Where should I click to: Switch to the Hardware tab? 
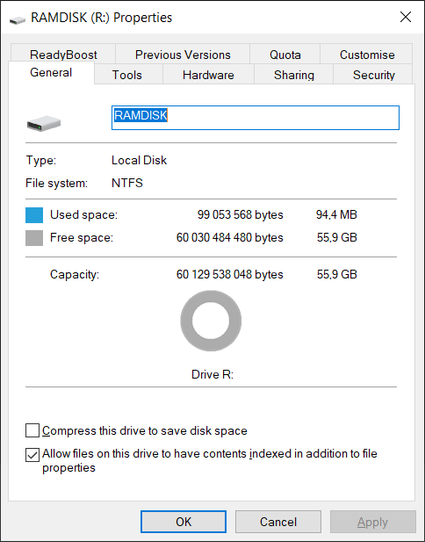click(208, 75)
